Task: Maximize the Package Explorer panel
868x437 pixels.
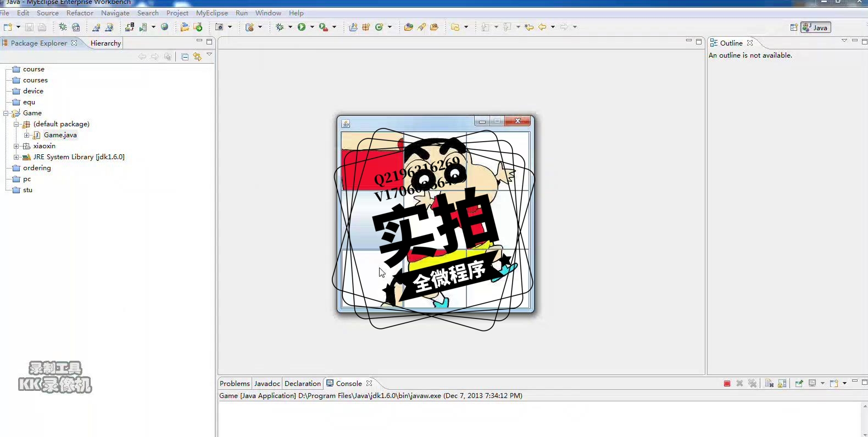Action: (209, 41)
